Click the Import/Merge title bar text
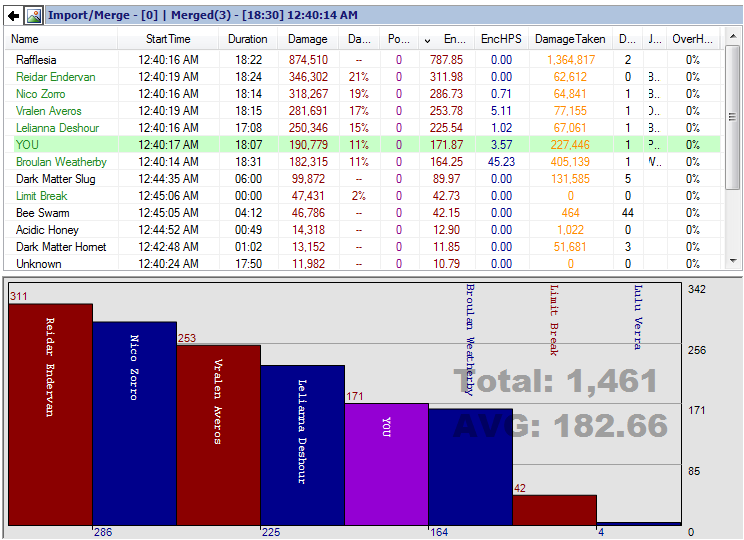This screenshot has width=744, height=540. click(203, 15)
